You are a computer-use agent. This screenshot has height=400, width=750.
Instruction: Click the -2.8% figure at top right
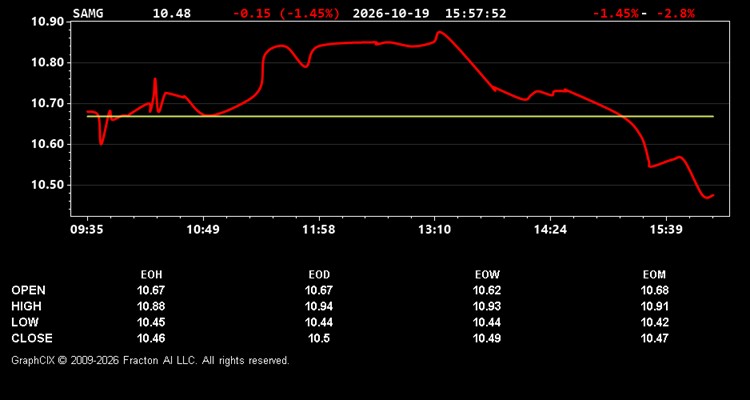click(675, 13)
